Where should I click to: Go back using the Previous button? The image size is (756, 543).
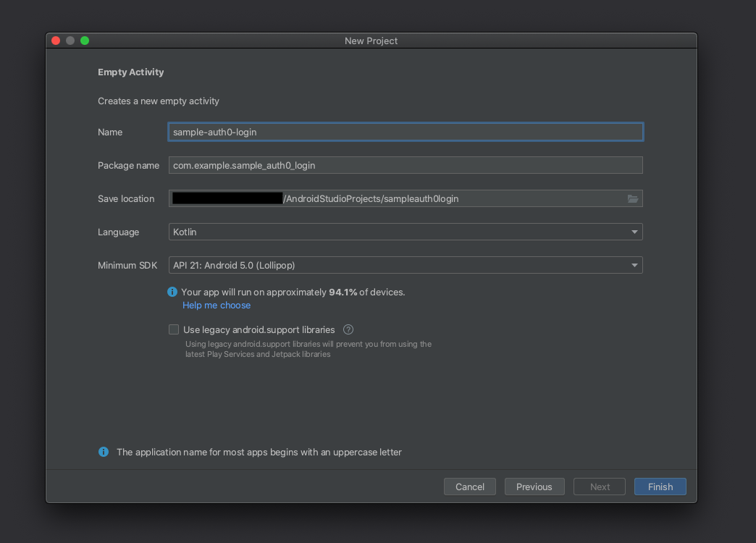pyautogui.click(x=534, y=486)
